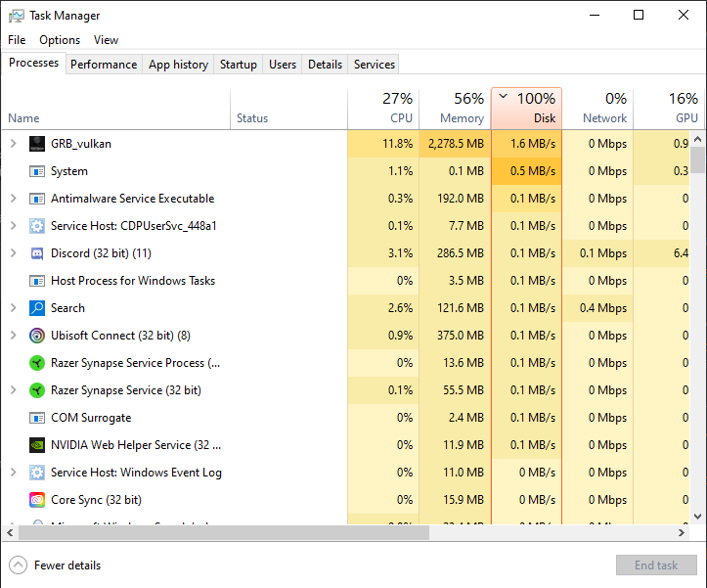This screenshot has width=707, height=588.
Task: Expand Service Host: Windows Event Log
Action: click(x=13, y=473)
